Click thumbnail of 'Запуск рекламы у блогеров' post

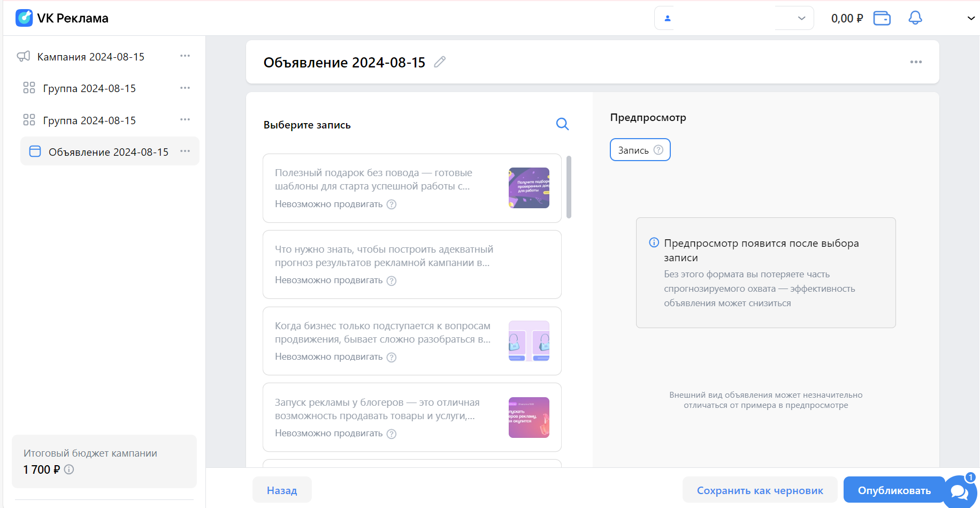[529, 418]
